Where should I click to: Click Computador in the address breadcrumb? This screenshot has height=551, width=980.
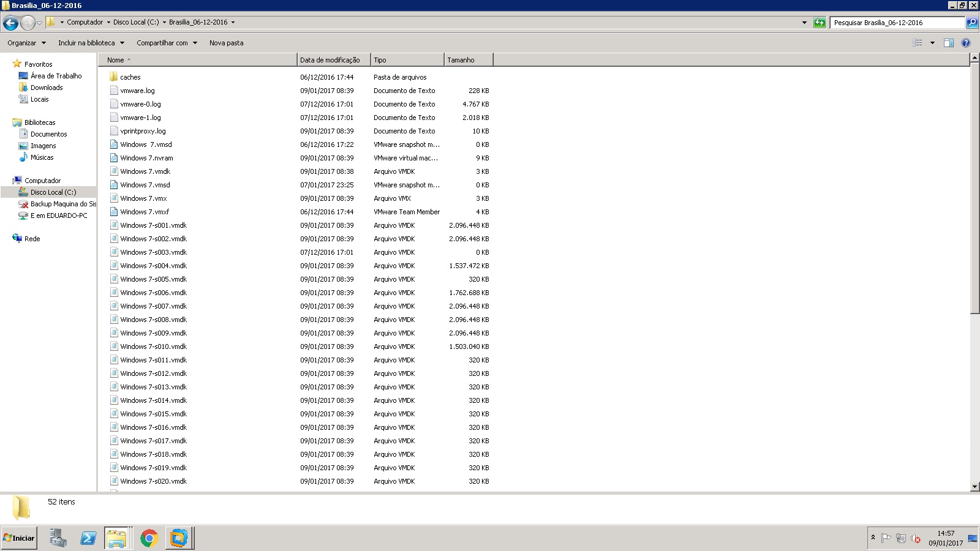85,22
